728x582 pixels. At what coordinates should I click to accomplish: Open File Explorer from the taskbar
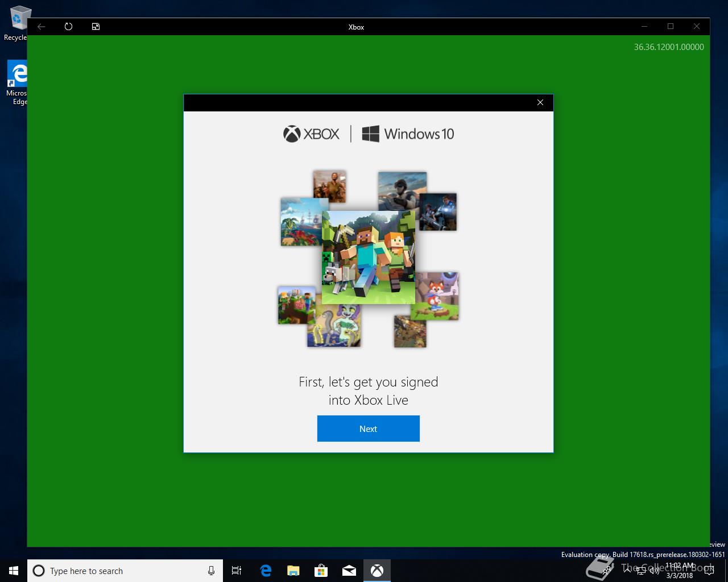click(293, 571)
